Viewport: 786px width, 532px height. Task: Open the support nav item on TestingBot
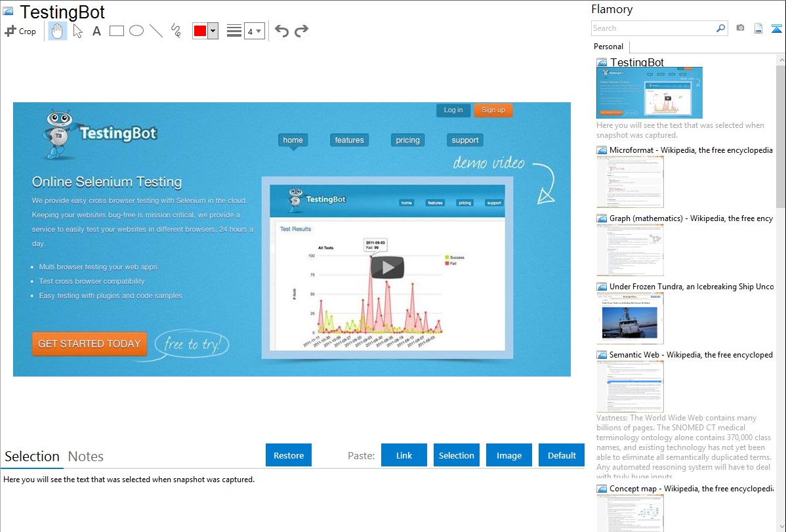465,140
